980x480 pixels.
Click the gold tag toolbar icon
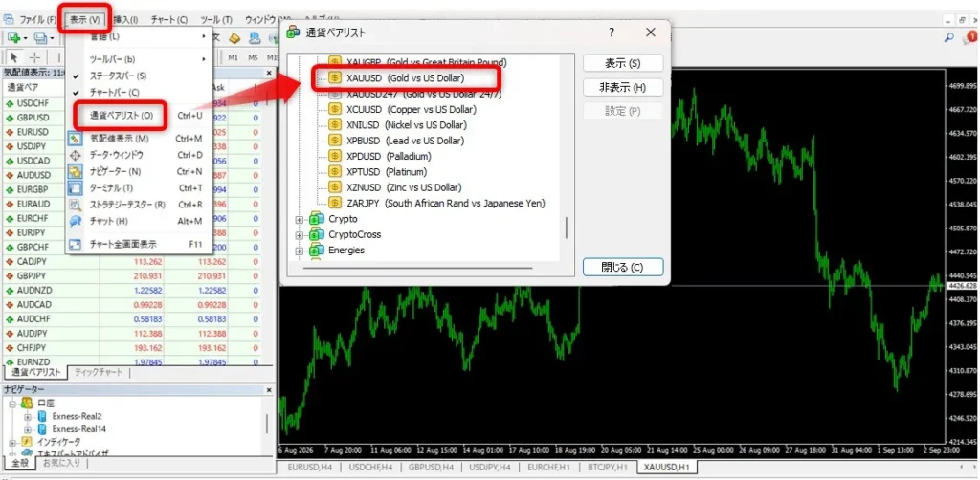pos(234,38)
